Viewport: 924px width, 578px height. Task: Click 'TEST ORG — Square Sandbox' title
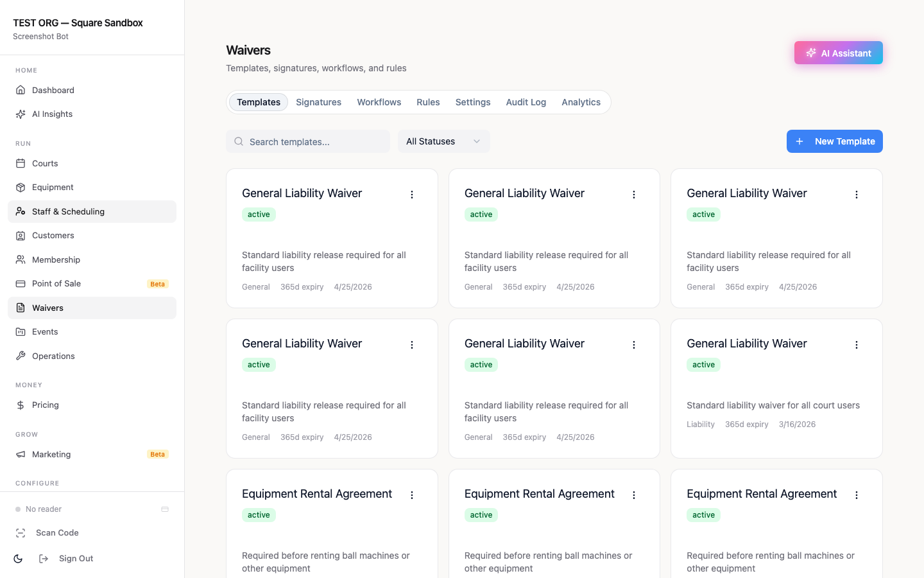78,23
